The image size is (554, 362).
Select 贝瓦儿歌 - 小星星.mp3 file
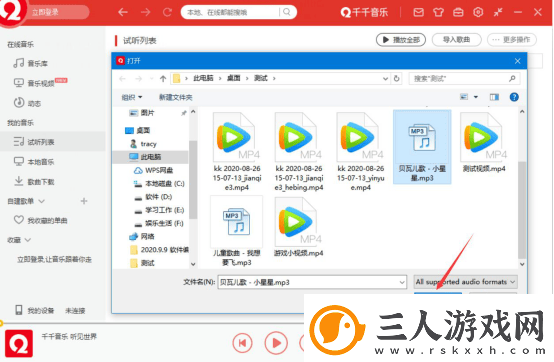pos(422,147)
